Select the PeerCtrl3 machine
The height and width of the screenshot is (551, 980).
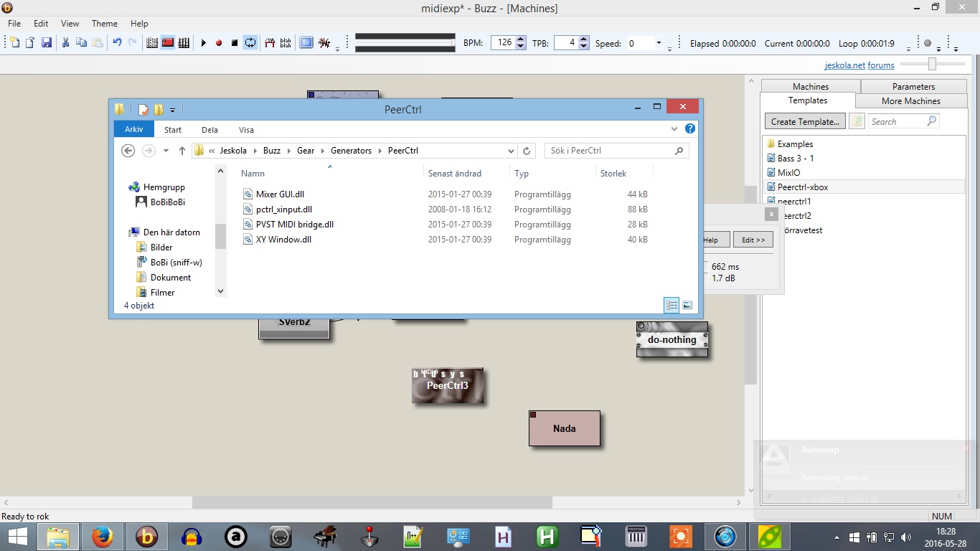point(448,385)
